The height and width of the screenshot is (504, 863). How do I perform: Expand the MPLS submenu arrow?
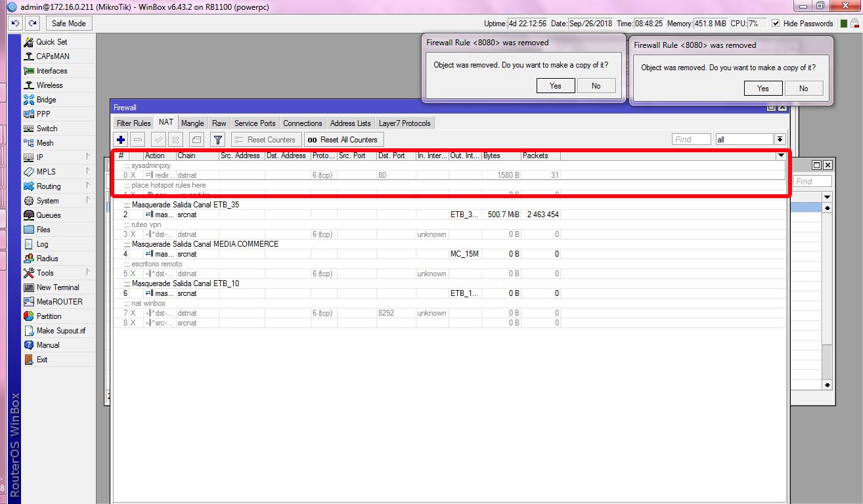pyautogui.click(x=88, y=171)
